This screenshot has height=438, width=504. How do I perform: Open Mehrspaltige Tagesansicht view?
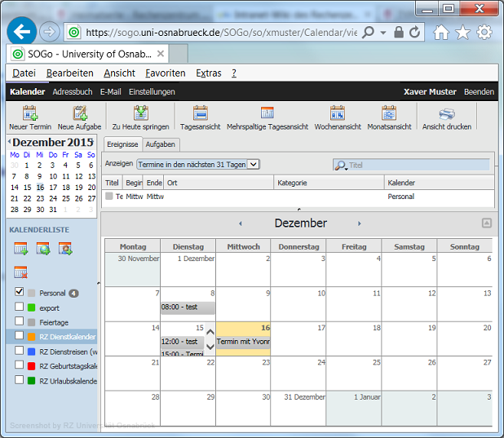pyautogui.click(x=267, y=117)
